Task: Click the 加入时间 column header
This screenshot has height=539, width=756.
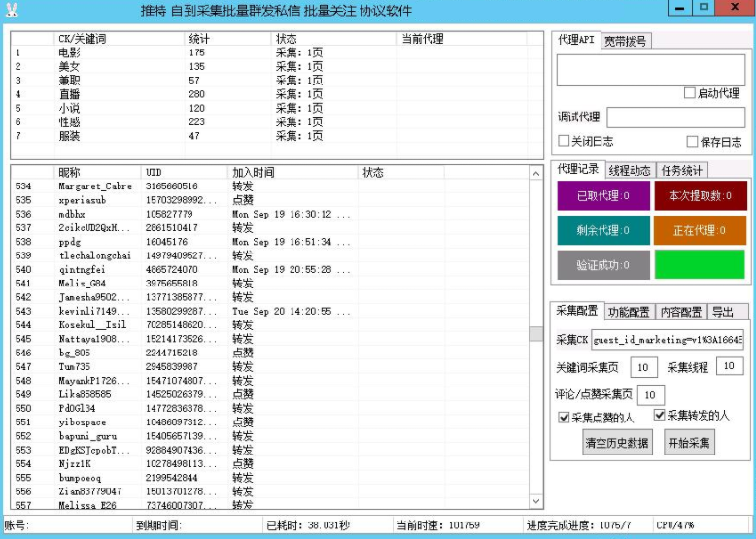Action: click(x=293, y=172)
